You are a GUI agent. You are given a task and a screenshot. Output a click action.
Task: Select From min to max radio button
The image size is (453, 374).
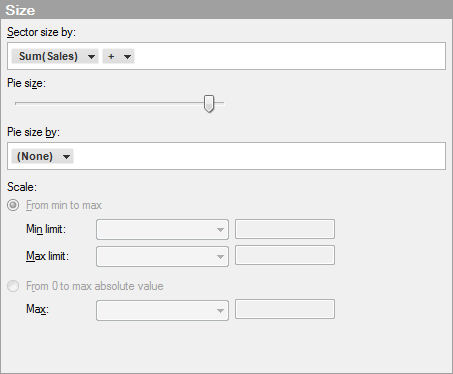click(13, 205)
